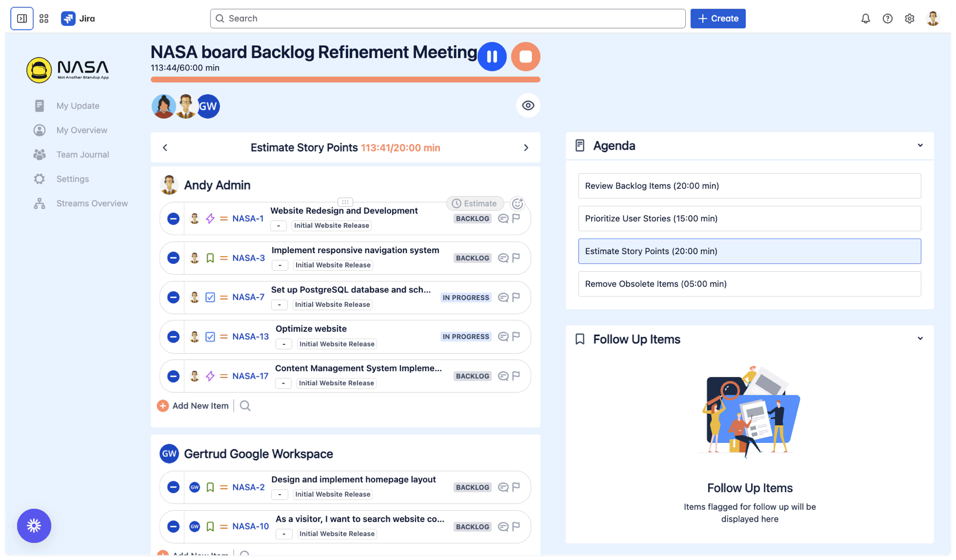This screenshot has width=956, height=560.
Task: Open My Overview in sidebar
Action: [82, 130]
